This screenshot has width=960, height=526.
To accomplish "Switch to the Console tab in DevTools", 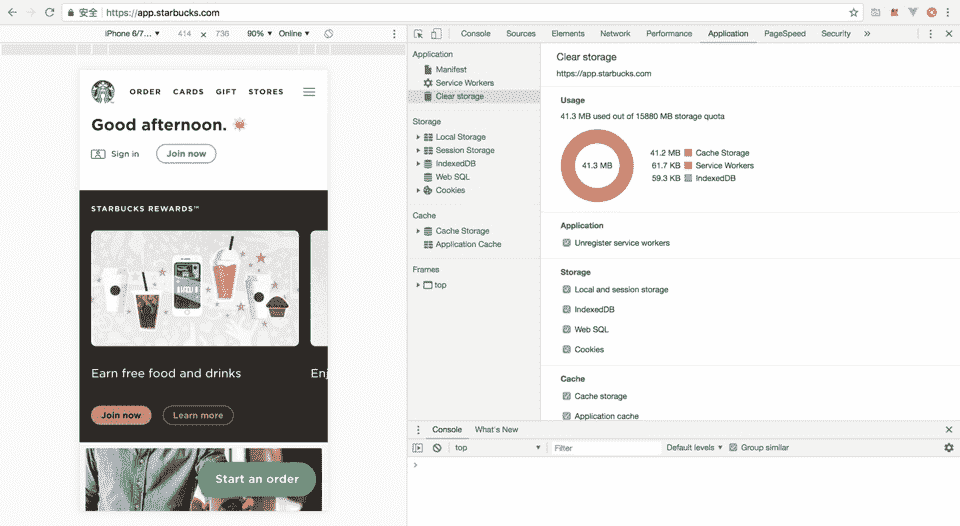I will point(475,34).
